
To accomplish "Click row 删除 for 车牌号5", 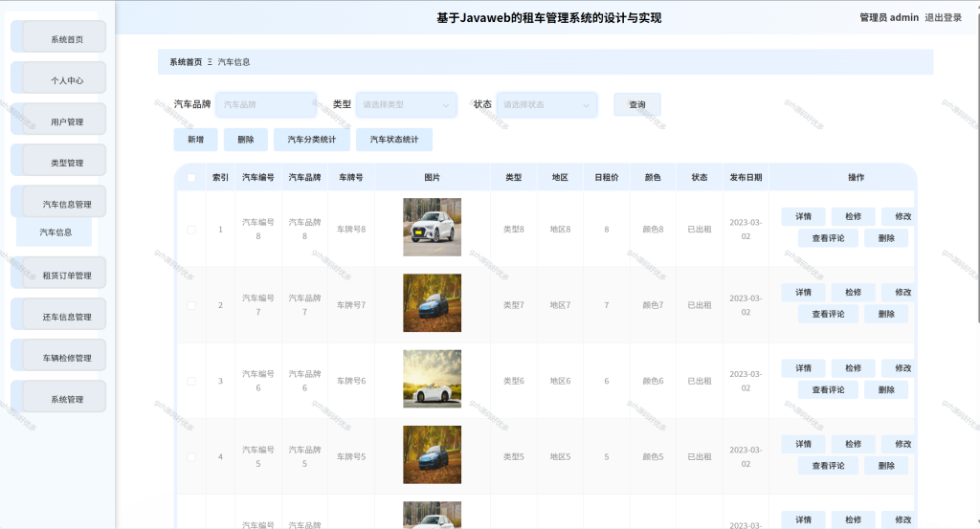I will pyautogui.click(x=886, y=466).
